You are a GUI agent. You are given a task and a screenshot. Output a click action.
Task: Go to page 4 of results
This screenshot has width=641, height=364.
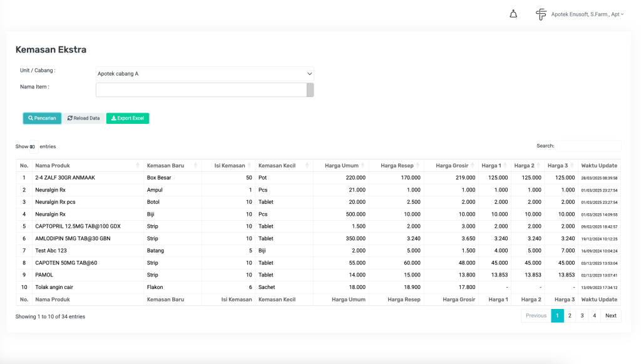tap(594, 316)
